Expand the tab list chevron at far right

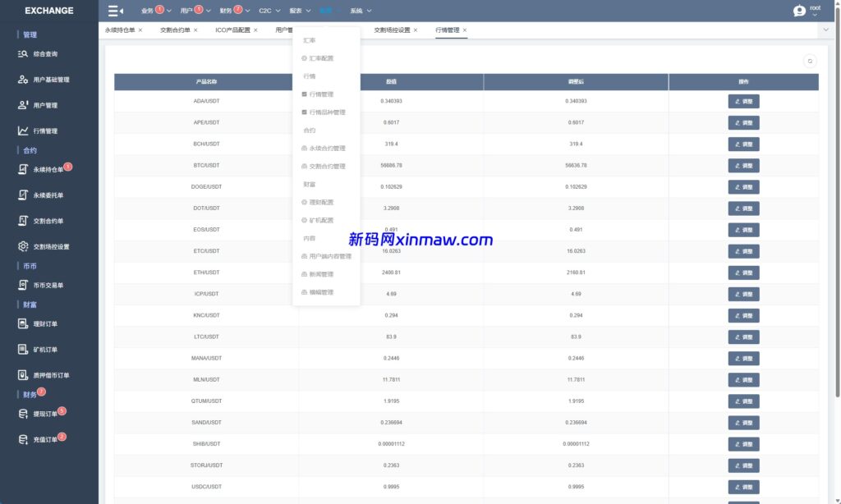pyautogui.click(x=825, y=30)
